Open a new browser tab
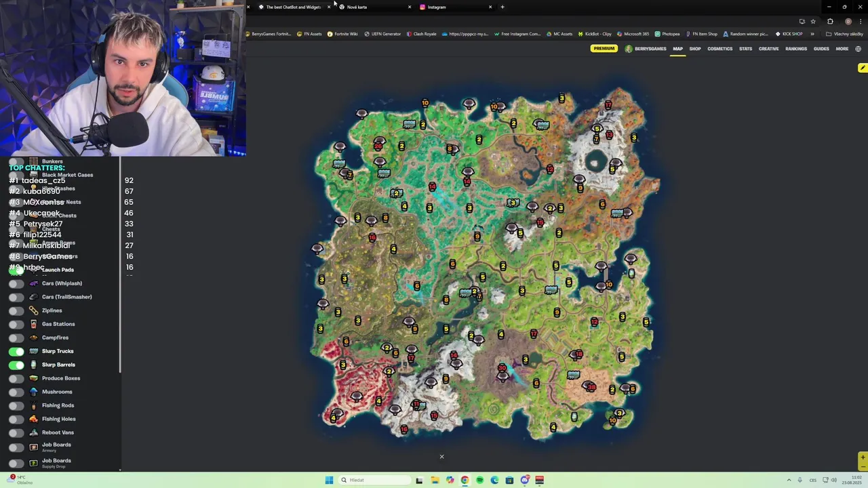 click(502, 7)
